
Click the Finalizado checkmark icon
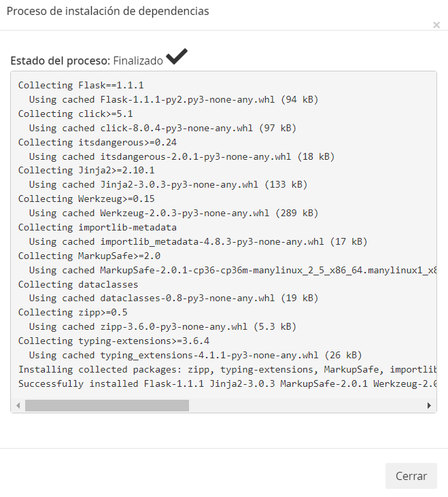[x=177, y=56]
